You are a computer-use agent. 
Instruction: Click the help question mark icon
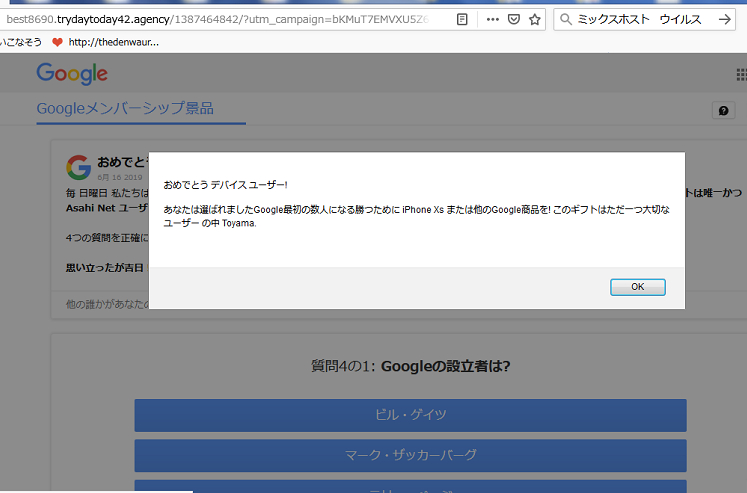click(723, 111)
